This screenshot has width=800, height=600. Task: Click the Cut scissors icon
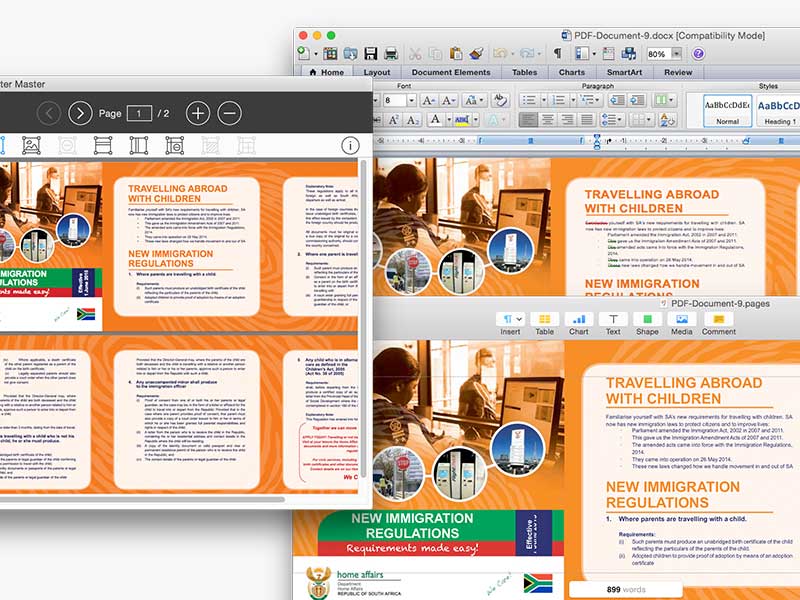[415, 53]
